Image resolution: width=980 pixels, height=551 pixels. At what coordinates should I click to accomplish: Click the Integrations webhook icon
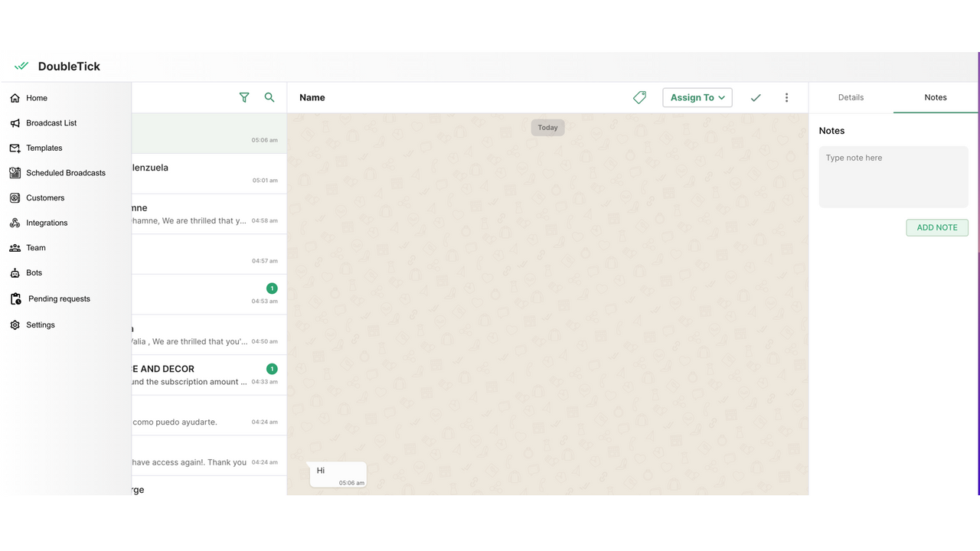(15, 223)
